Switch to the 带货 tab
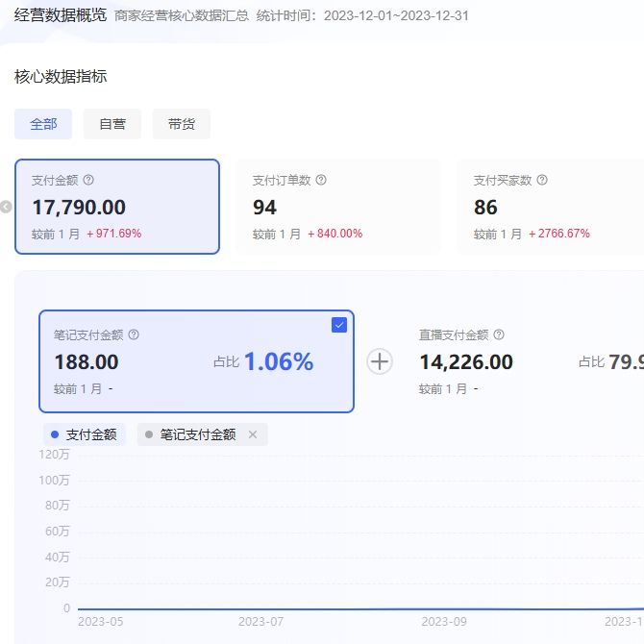The image size is (644, 644). point(182,124)
